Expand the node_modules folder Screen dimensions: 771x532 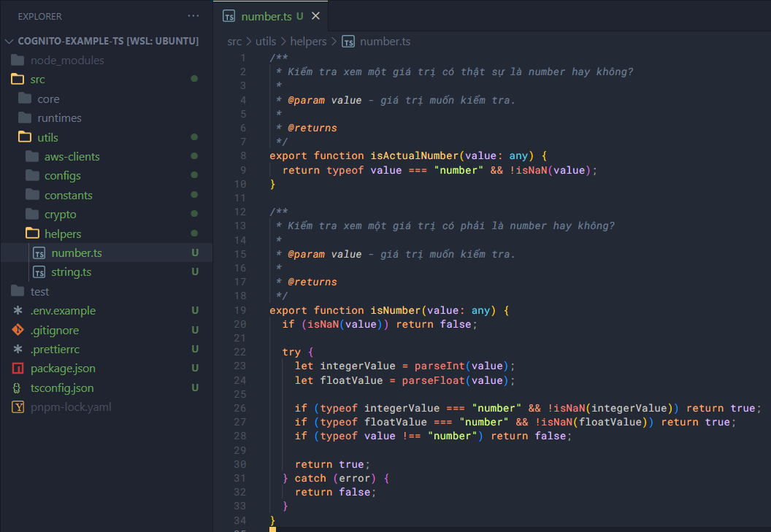point(67,61)
